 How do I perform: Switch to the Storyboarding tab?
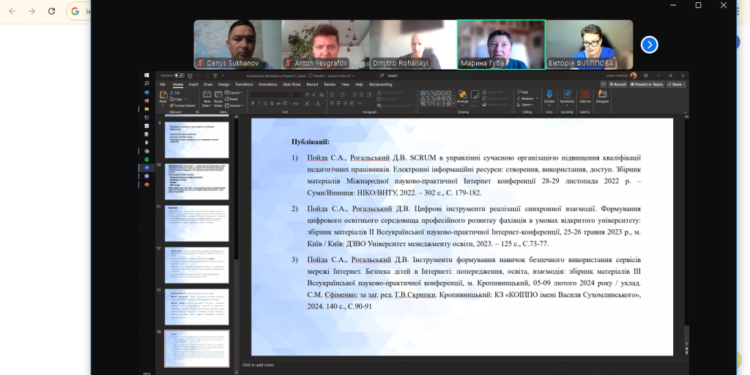[381, 84]
